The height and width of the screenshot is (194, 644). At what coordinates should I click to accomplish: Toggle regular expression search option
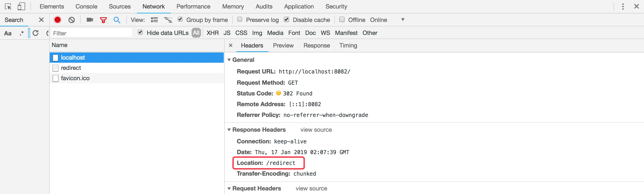[21, 33]
